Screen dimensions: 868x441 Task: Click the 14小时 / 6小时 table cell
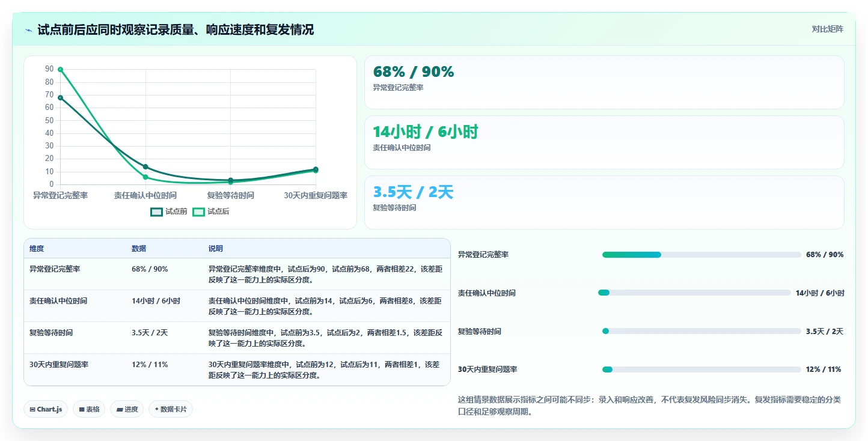pos(165,306)
